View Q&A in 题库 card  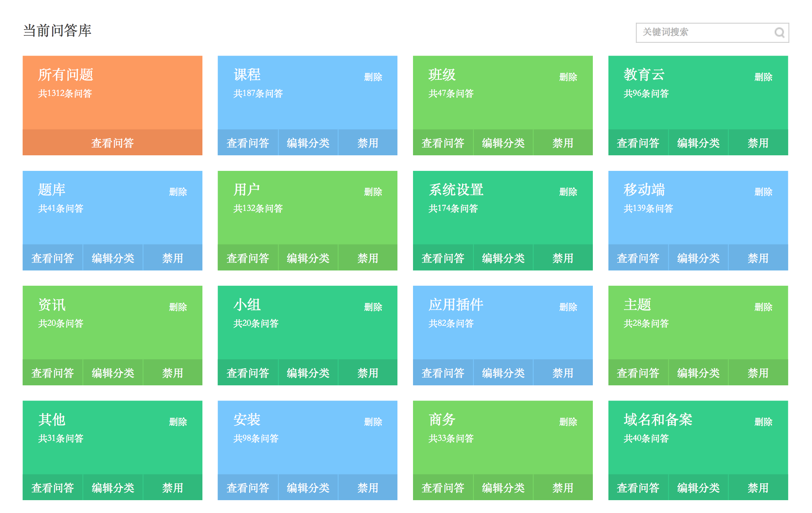pos(53,258)
